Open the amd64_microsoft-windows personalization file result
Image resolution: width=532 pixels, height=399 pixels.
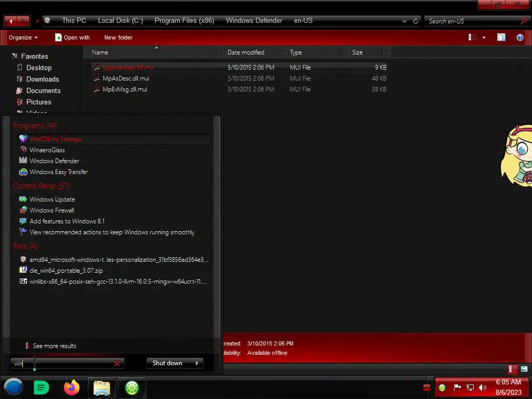pyautogui.click(x=114, y=260)
